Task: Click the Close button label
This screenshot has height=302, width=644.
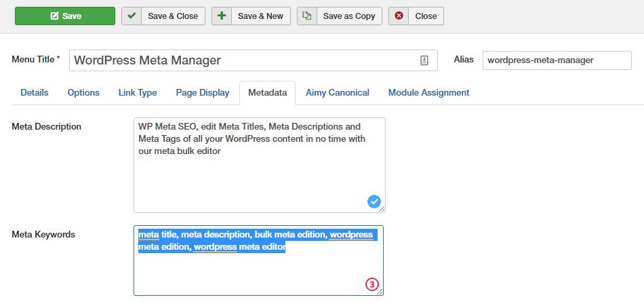Action: 426,16
